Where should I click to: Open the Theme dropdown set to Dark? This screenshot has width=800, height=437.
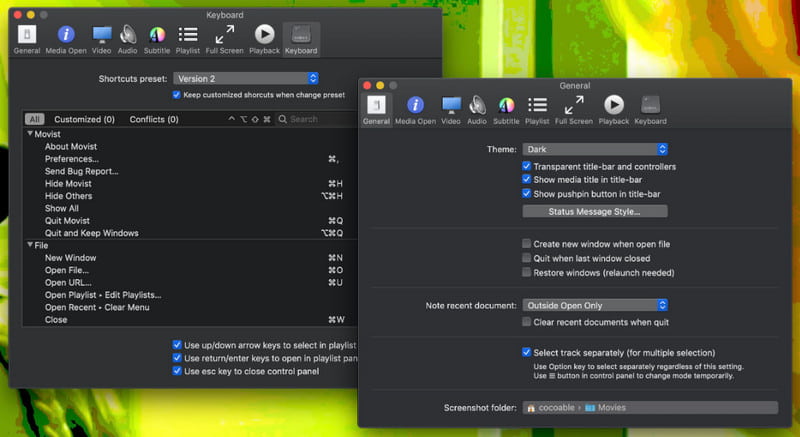pyautogui.click(x=594, y=149)
